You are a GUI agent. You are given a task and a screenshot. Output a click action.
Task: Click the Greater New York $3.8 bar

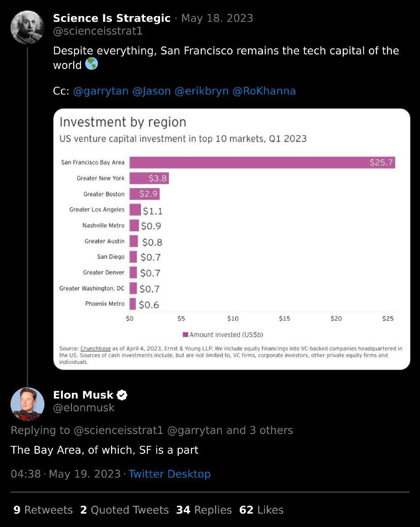[149, 178]
